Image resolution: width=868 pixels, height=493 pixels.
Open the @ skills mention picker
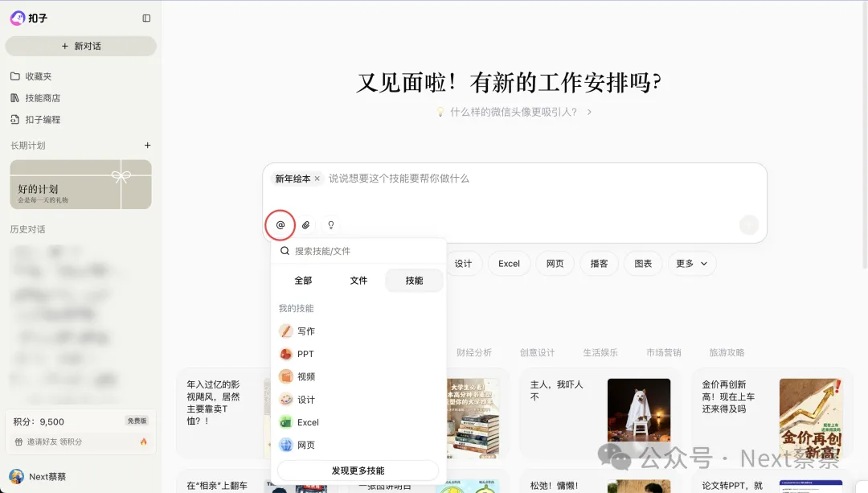[x=280, y=225]
